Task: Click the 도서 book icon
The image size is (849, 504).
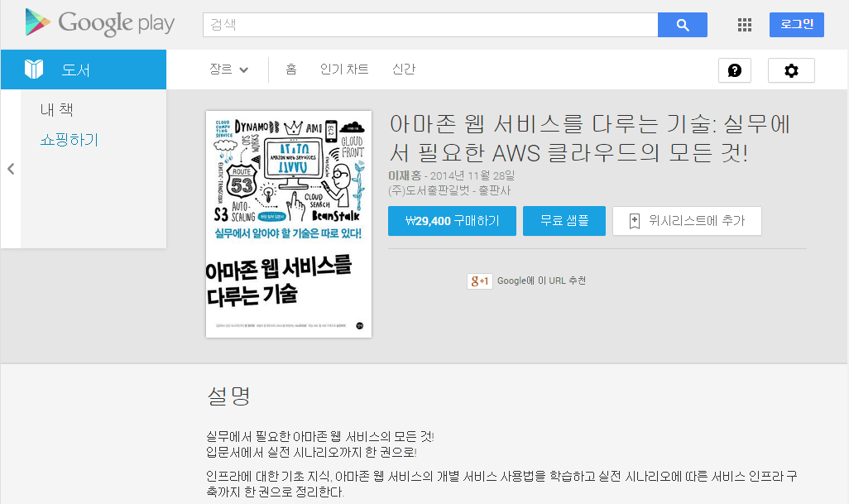Action: pyautogui.click(x=34, y=70)
